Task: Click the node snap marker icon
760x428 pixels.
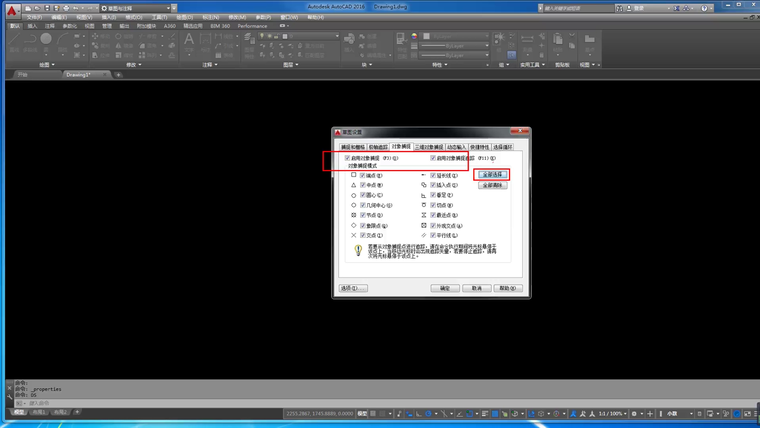Action: (354, 215)
